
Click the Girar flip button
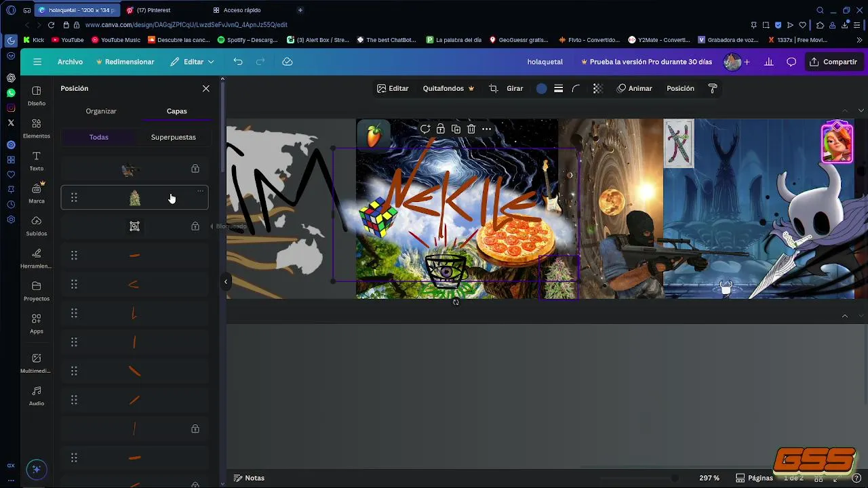coord(515,88)
